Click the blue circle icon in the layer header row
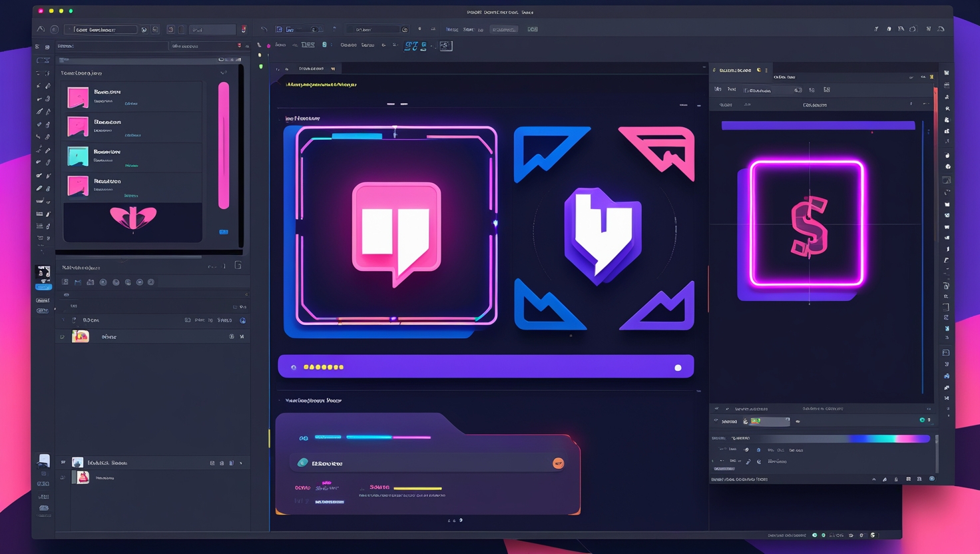The height and width of the screenshot is (554, 980). tap(243, 320)
